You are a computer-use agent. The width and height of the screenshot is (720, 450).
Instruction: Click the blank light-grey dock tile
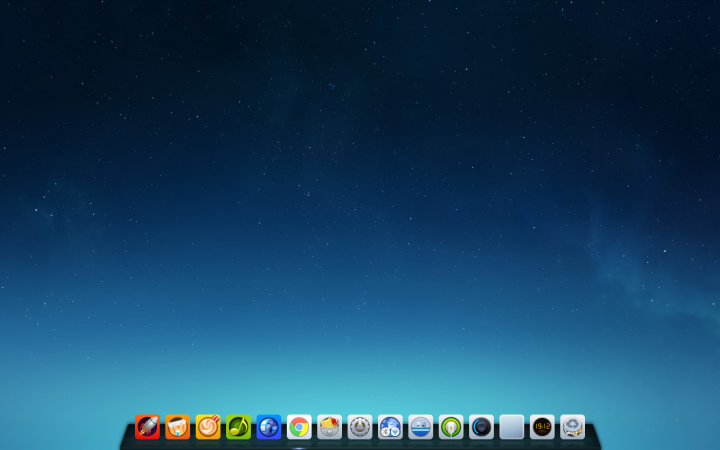point(512,427)
